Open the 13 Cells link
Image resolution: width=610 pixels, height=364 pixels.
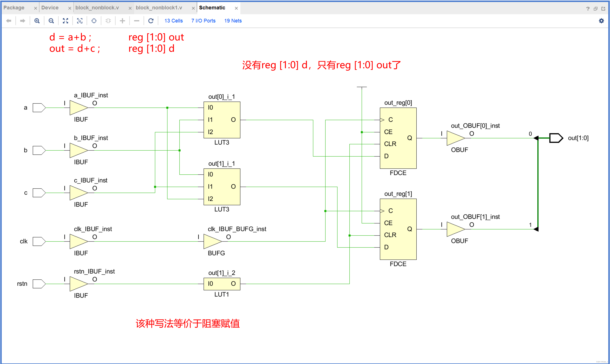click(x=173, y=21)
